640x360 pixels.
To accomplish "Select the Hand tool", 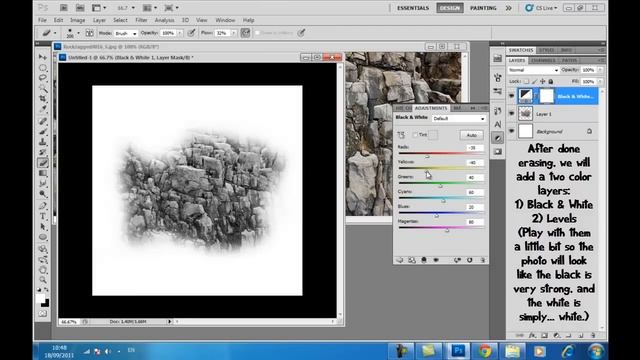I will [x=43, y=270].
